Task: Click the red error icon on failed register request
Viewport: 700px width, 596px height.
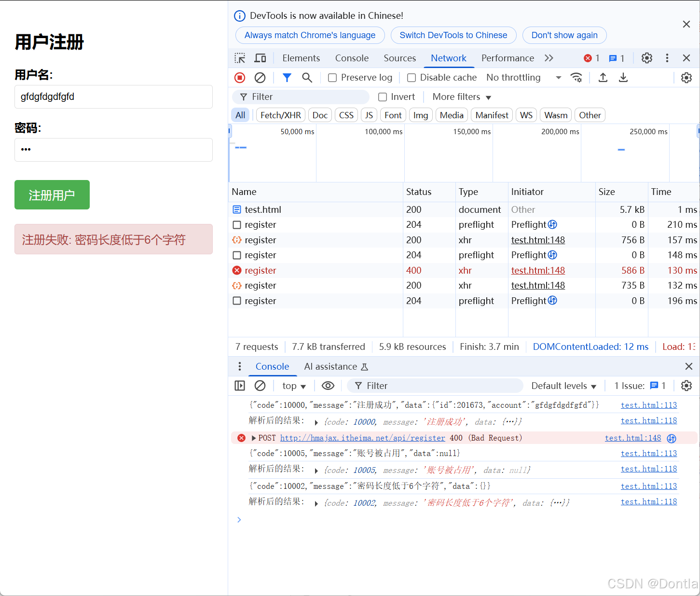Action: pyautogui.click(x=237, y=270)
